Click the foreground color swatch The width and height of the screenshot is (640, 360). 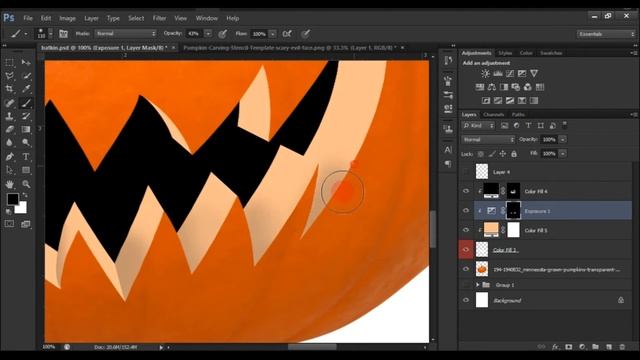pos(13,199)
